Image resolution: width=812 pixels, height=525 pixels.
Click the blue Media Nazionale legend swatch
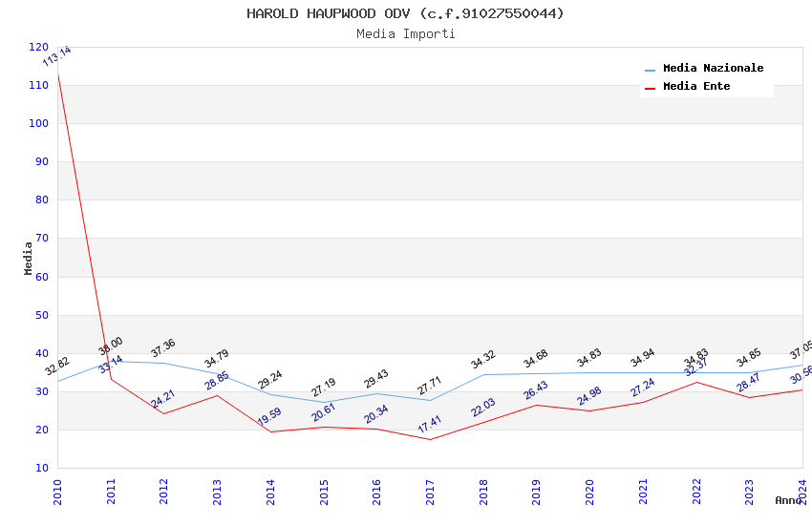coord(650,70)
